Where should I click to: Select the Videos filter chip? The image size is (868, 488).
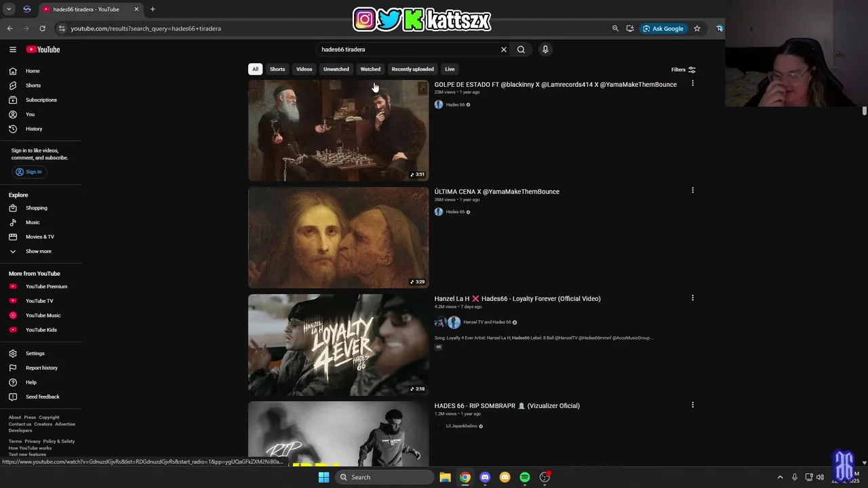point(304,69)
